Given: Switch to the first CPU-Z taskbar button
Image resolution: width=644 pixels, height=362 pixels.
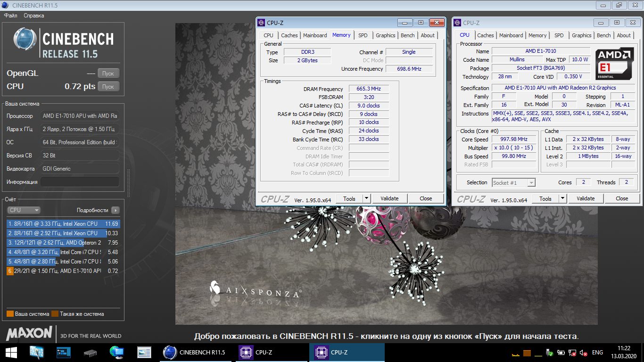Looking at the screenshot, I should [x=271, y=352].
